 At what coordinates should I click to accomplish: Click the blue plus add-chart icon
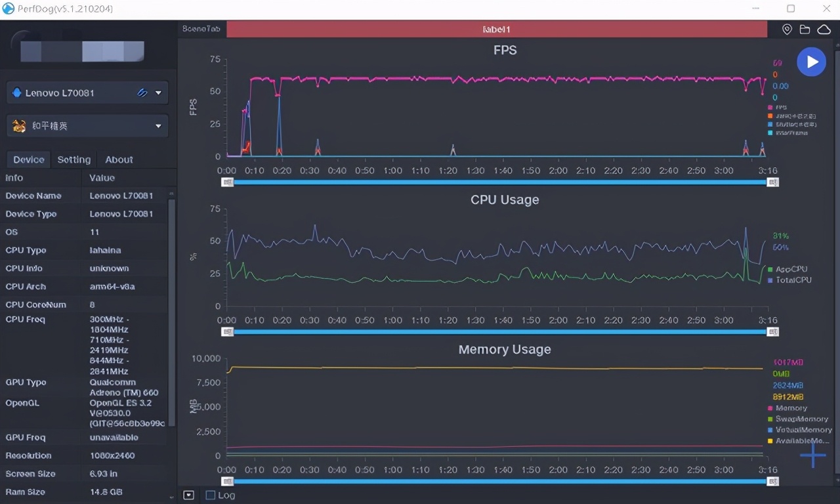812,455
